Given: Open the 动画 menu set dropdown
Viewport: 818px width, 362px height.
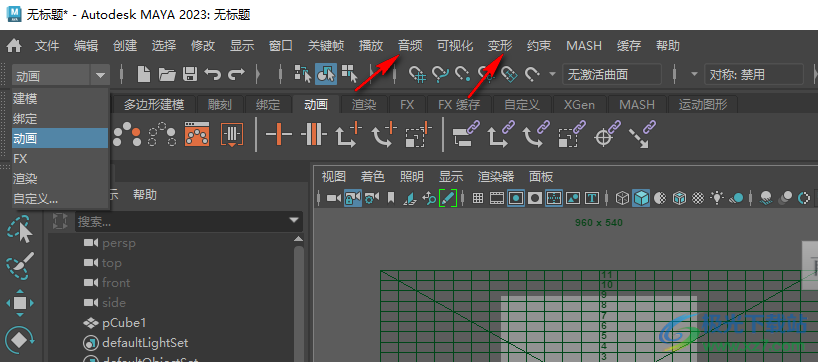Looking at the screenshot, I should 61,76.
